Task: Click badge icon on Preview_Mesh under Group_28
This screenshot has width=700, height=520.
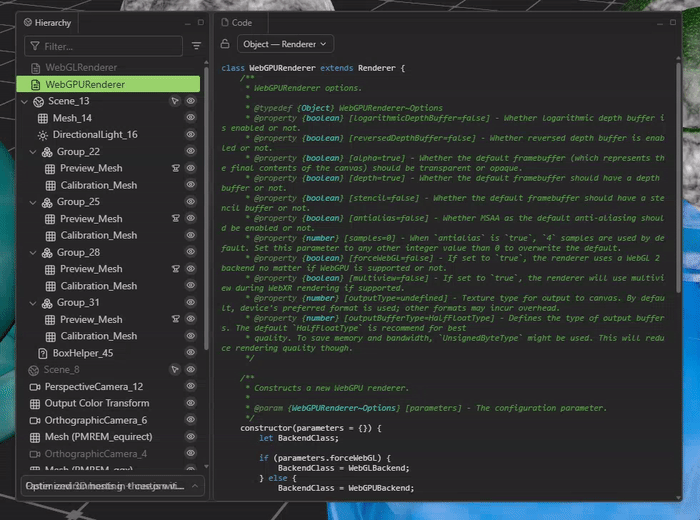Action: [175, 269]
